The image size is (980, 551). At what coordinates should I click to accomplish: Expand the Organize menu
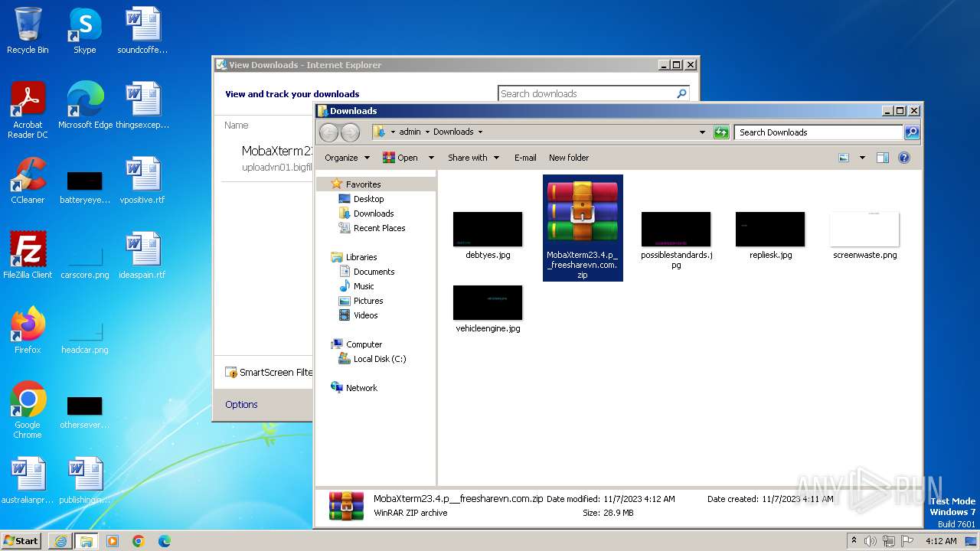(347, 158)
